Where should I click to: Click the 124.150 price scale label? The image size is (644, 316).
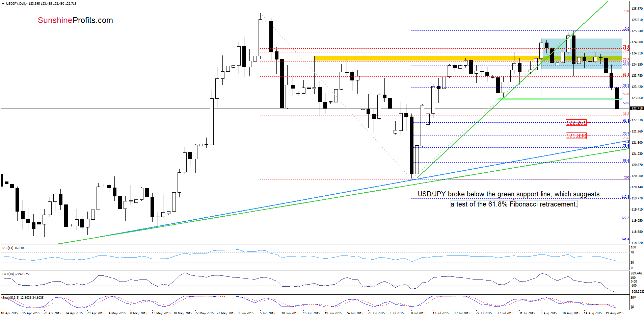[637, 65]
